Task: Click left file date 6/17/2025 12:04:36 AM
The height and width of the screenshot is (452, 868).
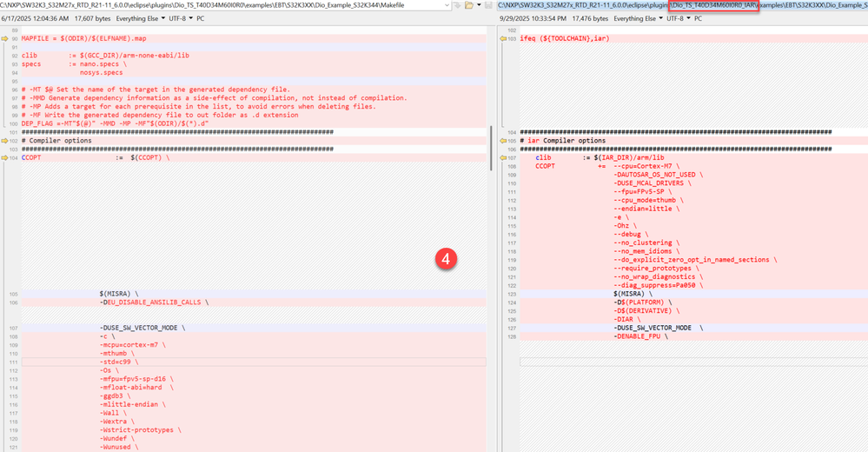Action: tap(35, 19)
